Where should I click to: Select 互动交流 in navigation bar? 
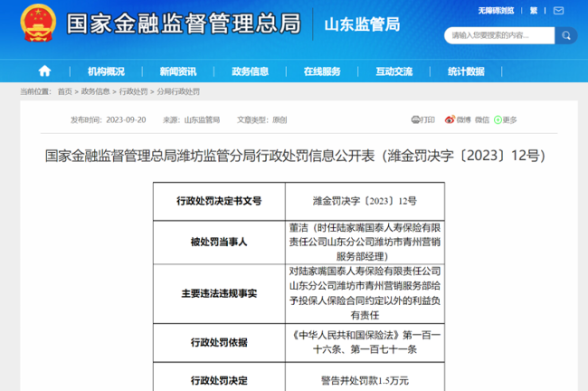tap(394, 72)
